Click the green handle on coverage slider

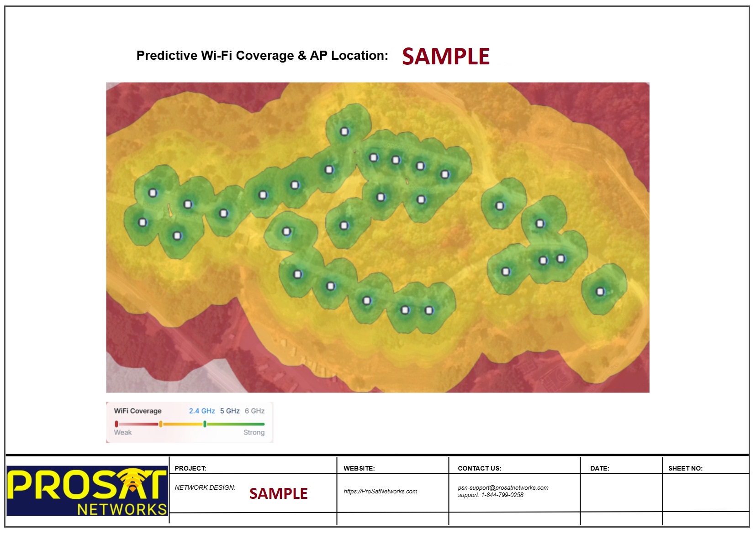tap(205, 424)
